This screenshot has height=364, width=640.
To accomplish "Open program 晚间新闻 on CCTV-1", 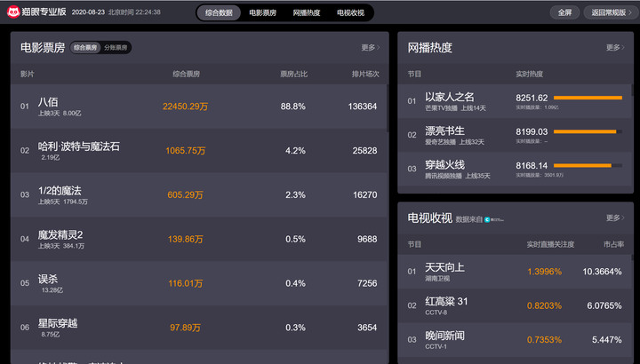I will [515, 339].
